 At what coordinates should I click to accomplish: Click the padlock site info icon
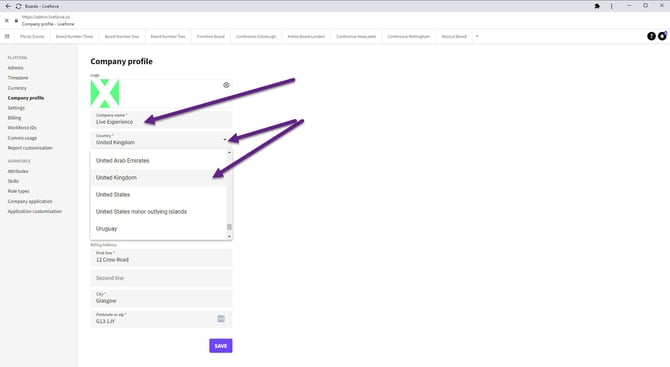(16, 21)
